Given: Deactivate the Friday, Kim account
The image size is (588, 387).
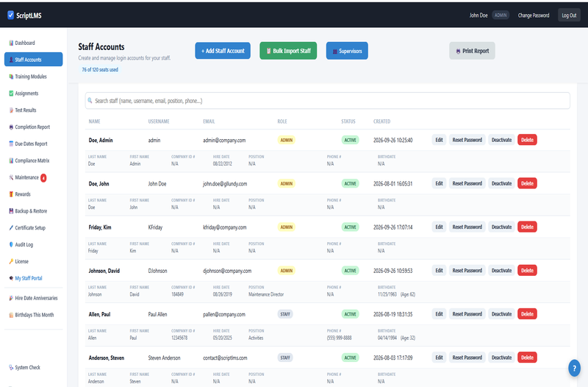Looking at the screenshot, I should pyautogui.click(x=502, y=227).
